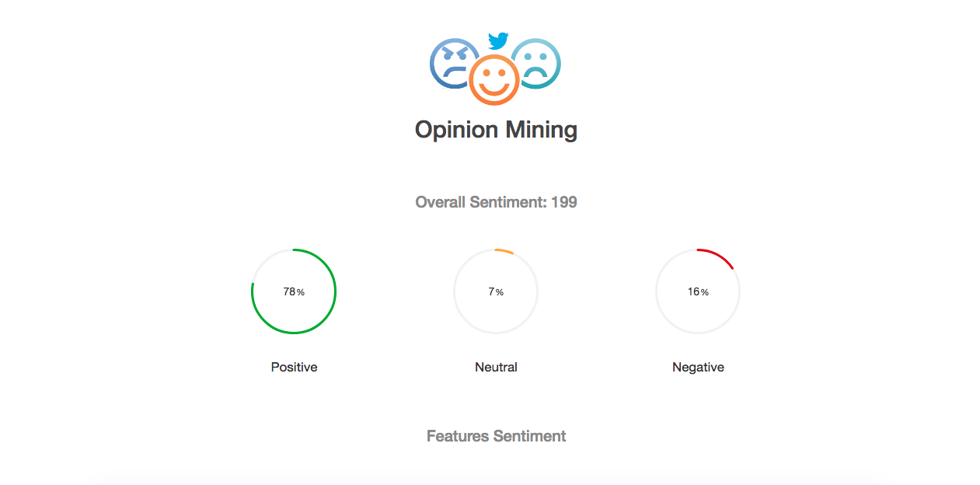Select the 7% value in Neutral gauge

point(496,292)
